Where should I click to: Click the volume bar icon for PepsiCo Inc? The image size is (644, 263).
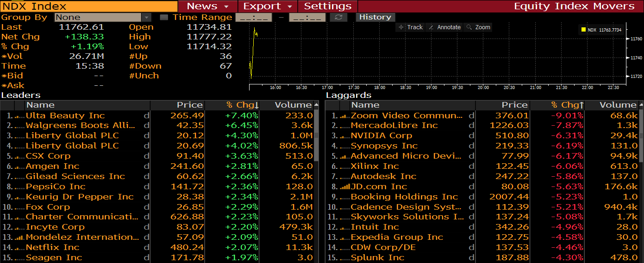point(19,187)
